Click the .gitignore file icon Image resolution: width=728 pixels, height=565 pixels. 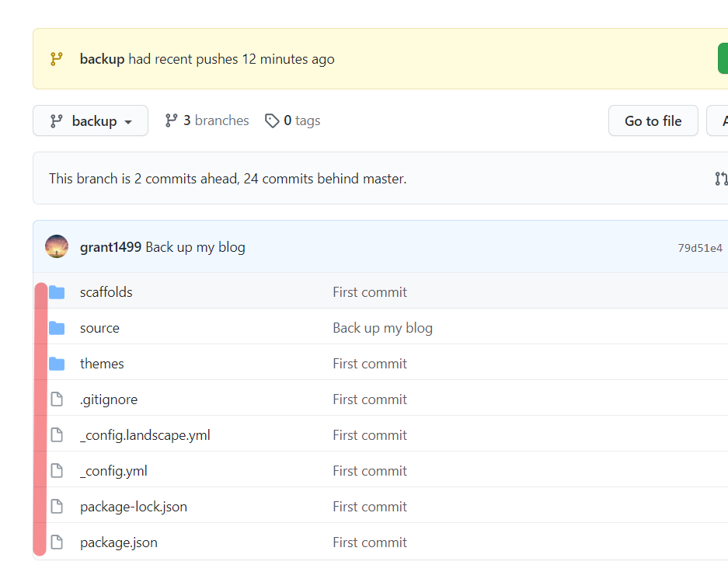57,399
